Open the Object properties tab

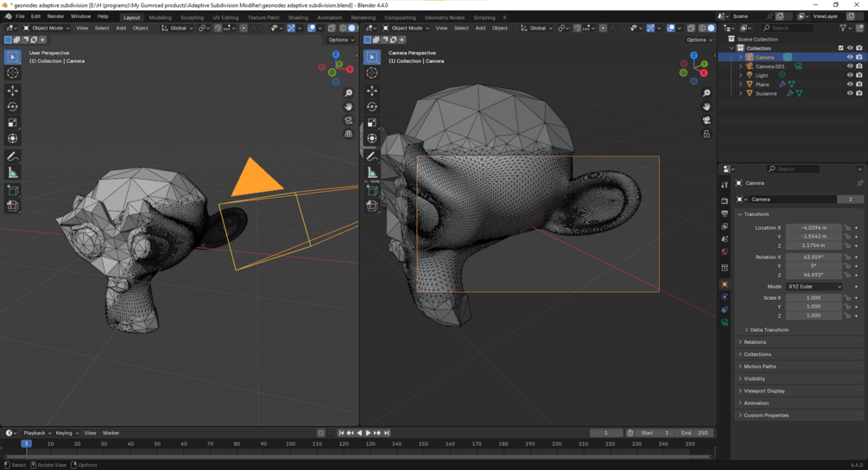(x=725, y=284)
